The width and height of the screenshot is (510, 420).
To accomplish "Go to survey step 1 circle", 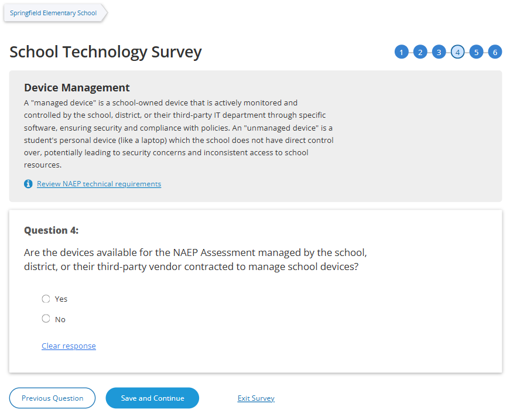I will pyautogui.click(x=401, y=52).
